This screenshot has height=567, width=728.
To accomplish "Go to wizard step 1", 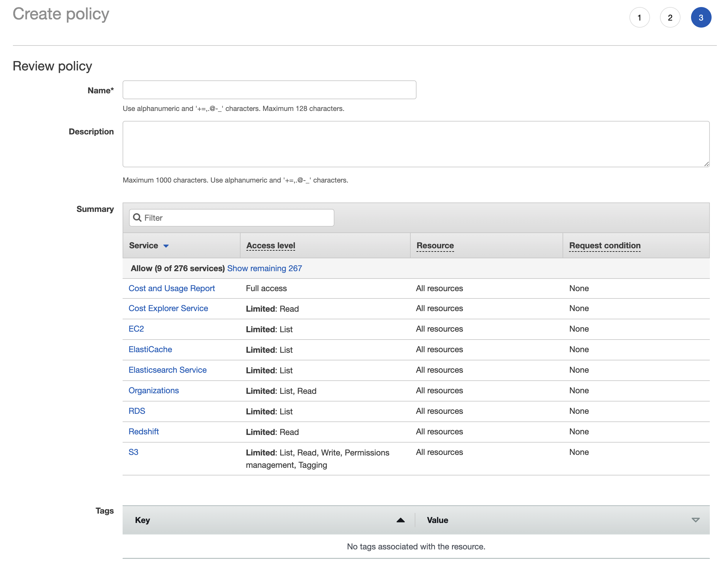I will click(x=639, y=18).
